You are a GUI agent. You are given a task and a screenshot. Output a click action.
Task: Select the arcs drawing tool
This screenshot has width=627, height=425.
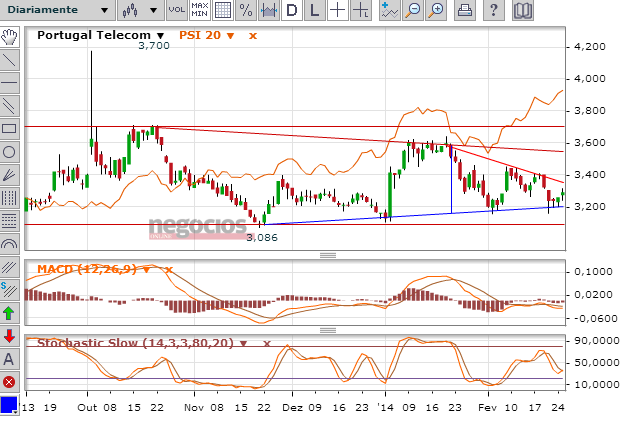[9, 243]
